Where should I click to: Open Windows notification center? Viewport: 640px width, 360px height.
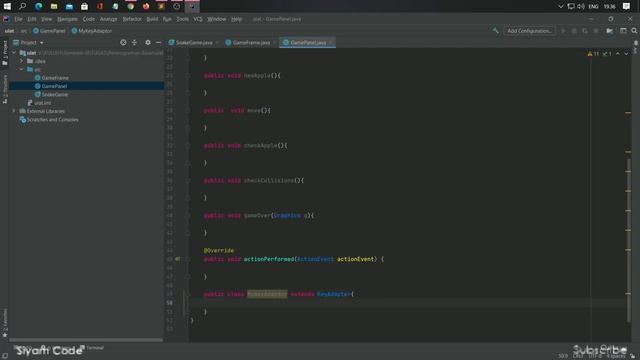(x=627, y=6)
